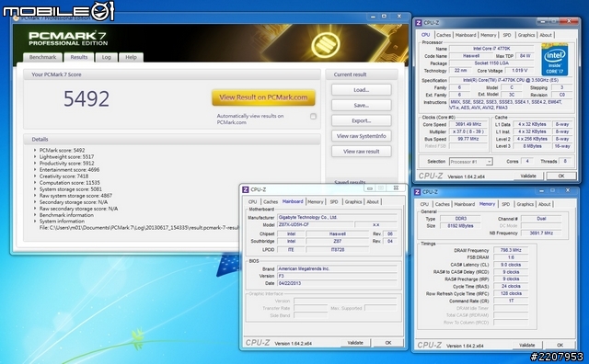Open Graphics tab in CPU-Z CPU window
The width and height of the screenshot is (589, 364).
coord(525,35)
